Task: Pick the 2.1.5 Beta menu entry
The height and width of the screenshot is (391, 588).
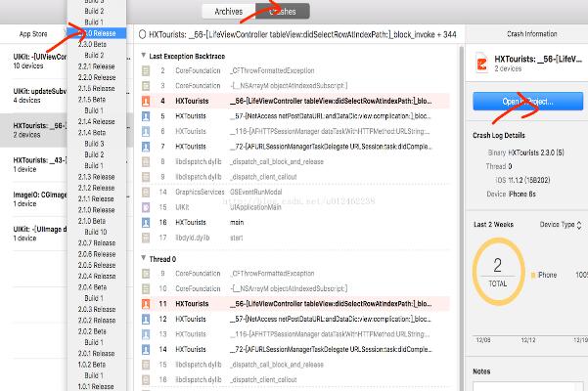Action: 97,100
